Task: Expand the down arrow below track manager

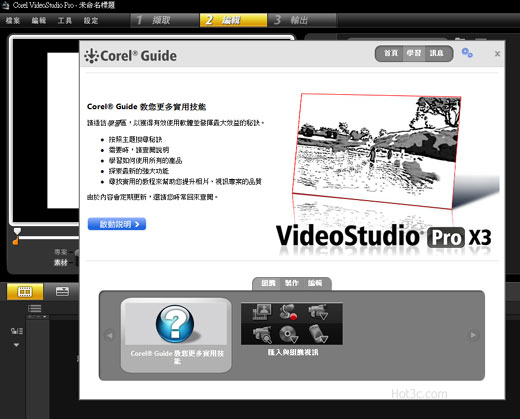Action: point(16,345)
